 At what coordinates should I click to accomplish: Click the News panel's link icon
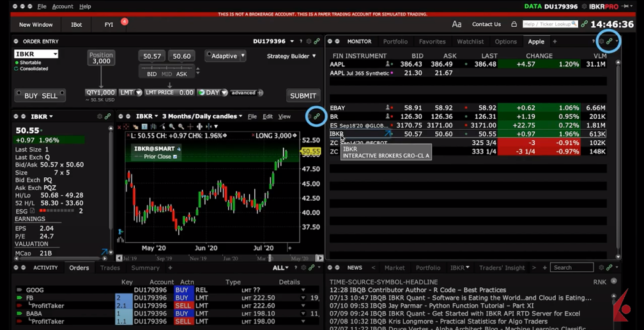click(x=609, y=268)
